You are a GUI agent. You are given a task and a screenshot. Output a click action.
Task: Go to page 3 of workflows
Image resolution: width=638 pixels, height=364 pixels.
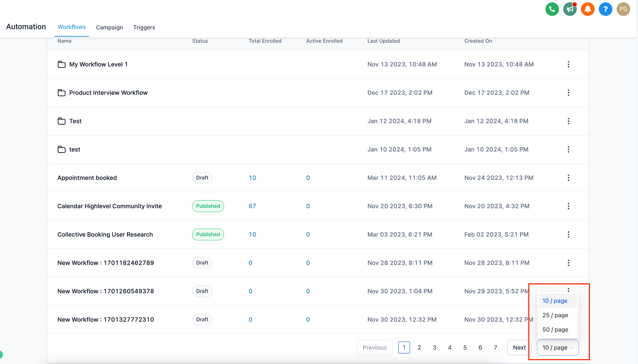[434, 347]
